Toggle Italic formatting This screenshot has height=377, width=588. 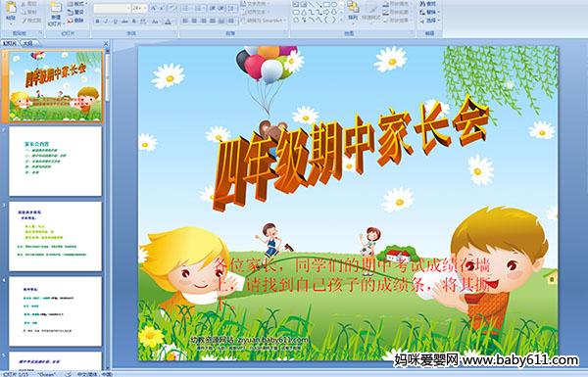tap(106, 22)
